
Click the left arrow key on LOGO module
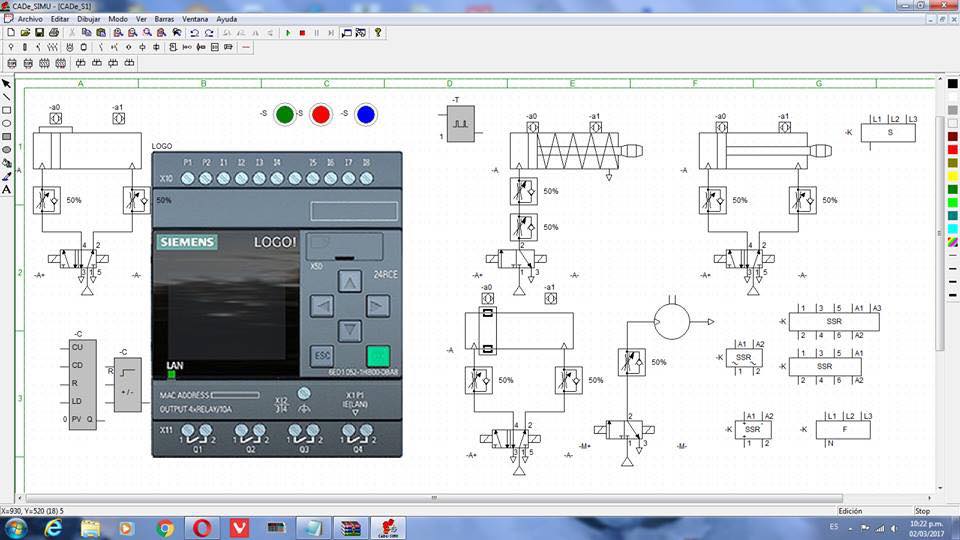tap(322, 306)
